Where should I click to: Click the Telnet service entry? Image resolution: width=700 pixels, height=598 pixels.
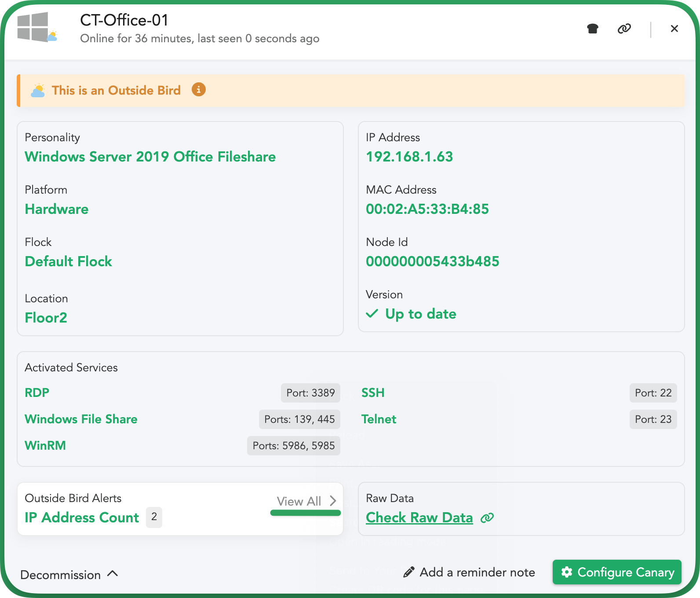pyautogui.click(x=379, y=419)
